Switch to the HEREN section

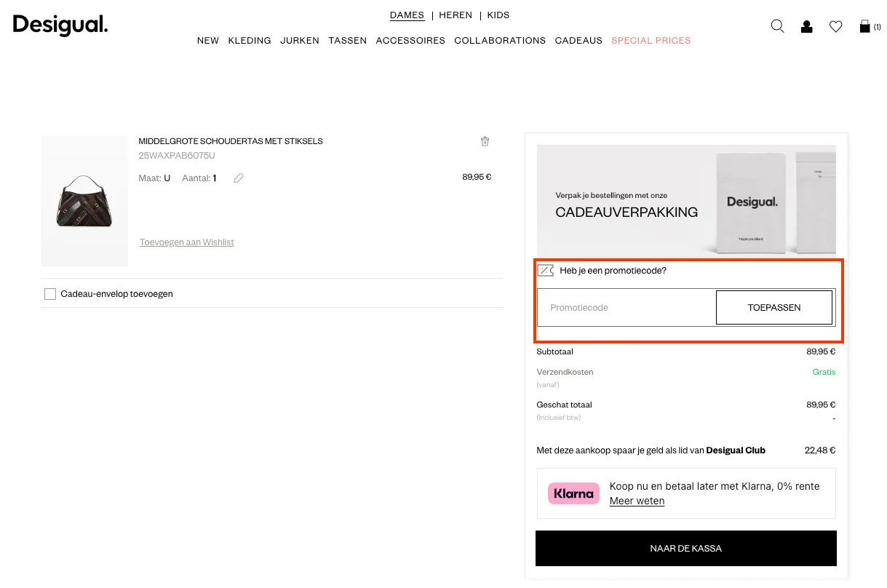pyautogui.click(x=456, y=15)
